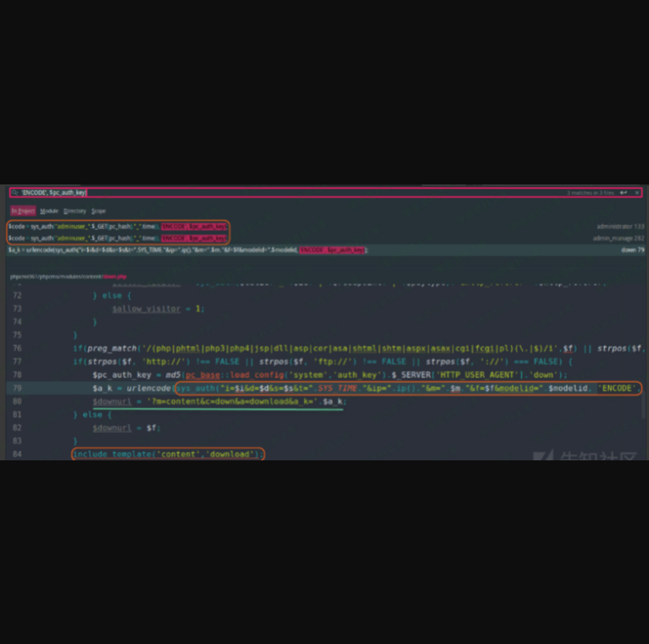Click the clear icon at search bar end
The width and height of the screenshot is (649, 644).
(x=637, y=193)
